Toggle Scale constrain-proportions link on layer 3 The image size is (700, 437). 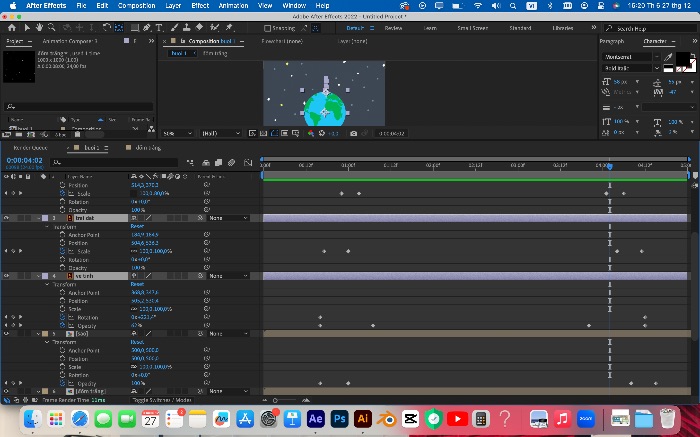134,251
